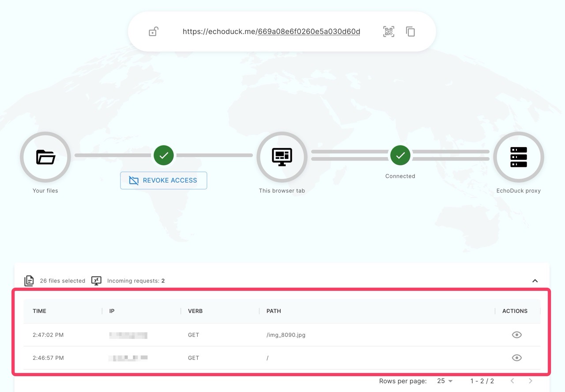Show the QR code for the share link
This screenshot has height=392, width=565.
pos(388,32)
